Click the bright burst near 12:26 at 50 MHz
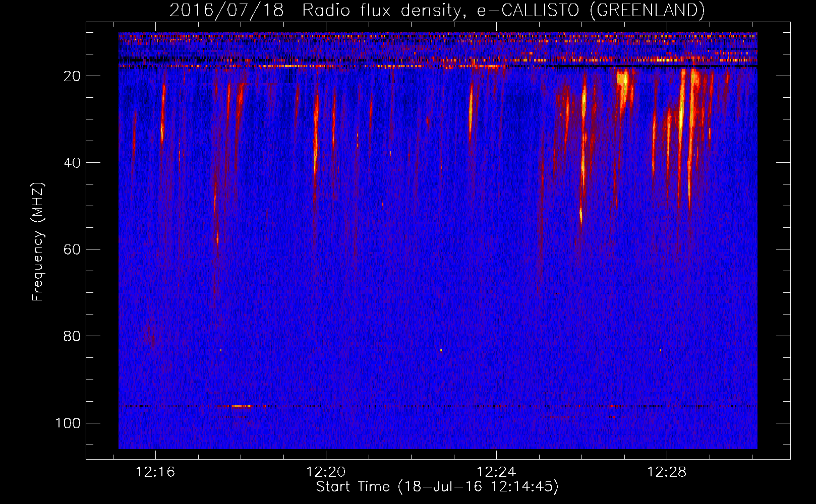The width and height of the screenshot is (816, 504). pyautogui.click(x=581, y=216)
